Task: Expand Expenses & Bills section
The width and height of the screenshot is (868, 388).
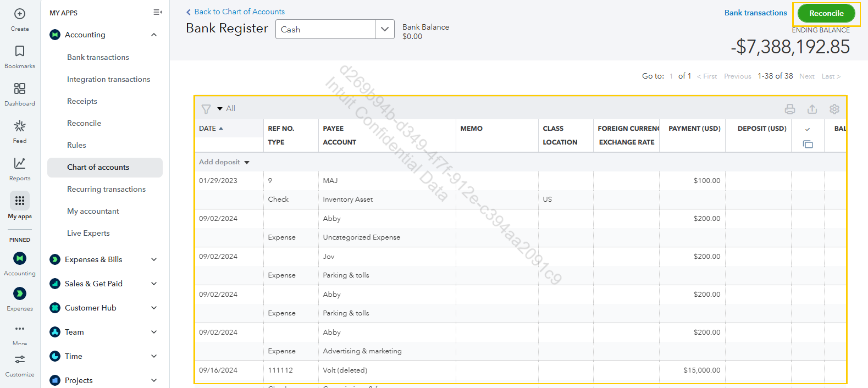Action: [x=154, y=259]
